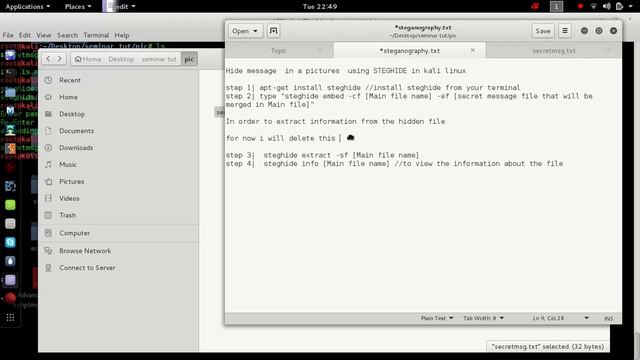Open the Applications menu
Image resolution: width=640 pixels, height=360 pixels.
pos(28,6)
